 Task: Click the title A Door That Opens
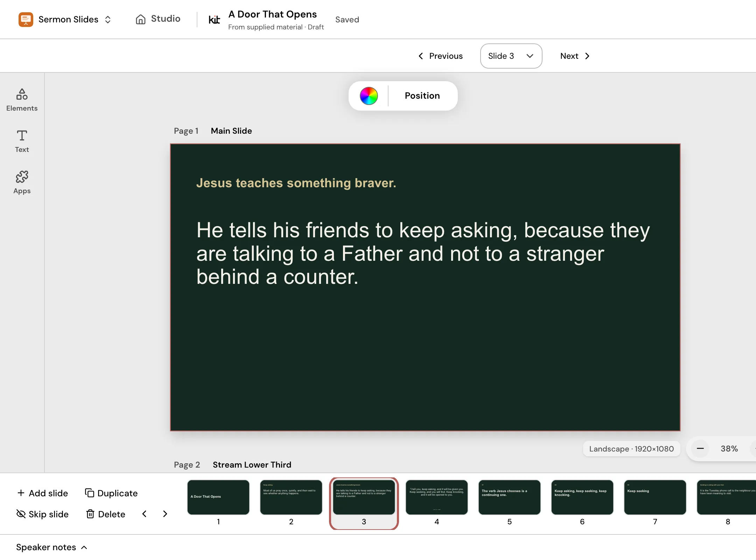(x=273, y=14)
